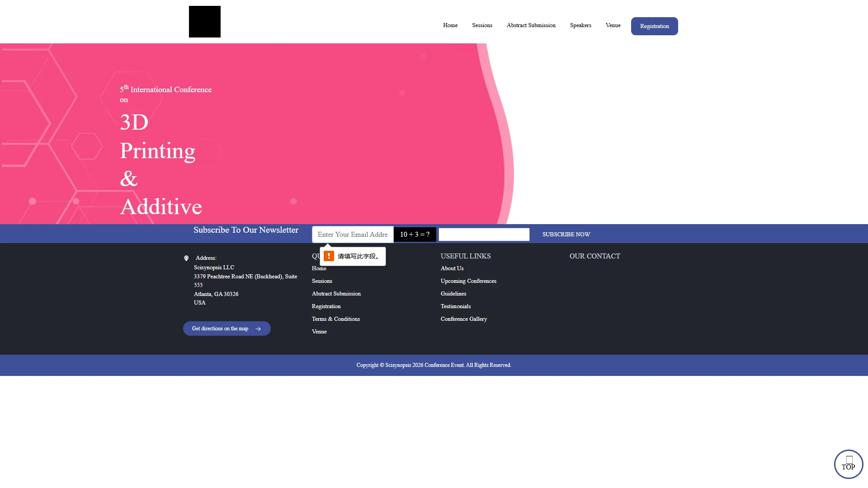Open the Venue header menu item

[x=613, y=25]
